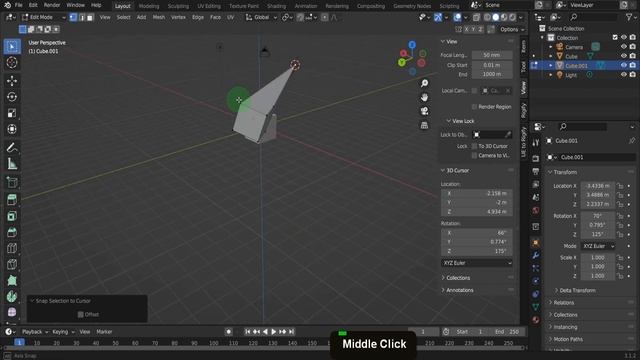This screenshot has width=640, height=360.
Task: Open Global transform orientation dropdown
Action: [x=261, y=17]
